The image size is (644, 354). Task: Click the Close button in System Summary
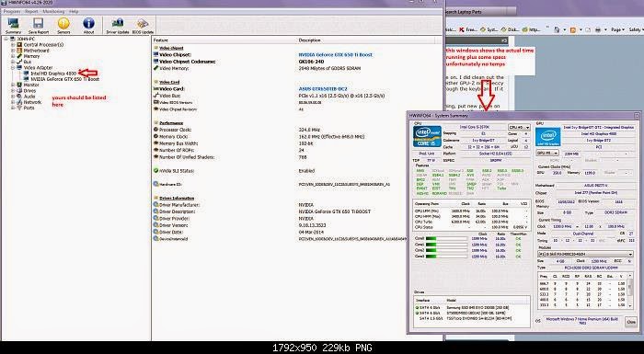(630, 323)
